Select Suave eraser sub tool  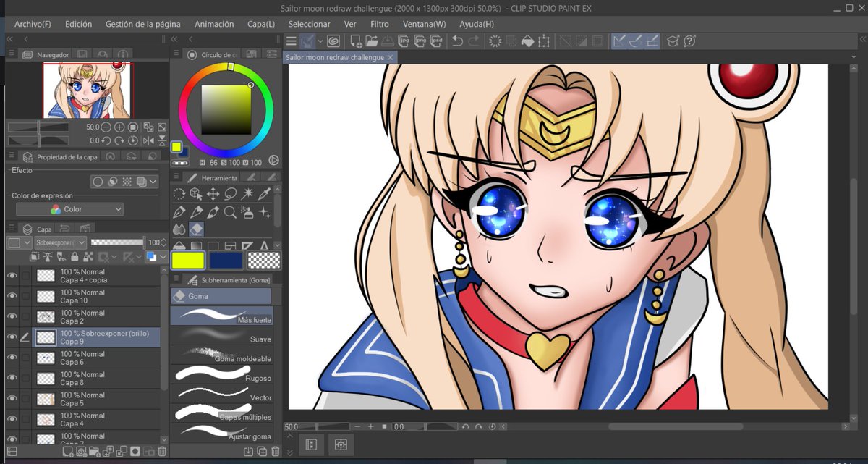pos(221,334)
